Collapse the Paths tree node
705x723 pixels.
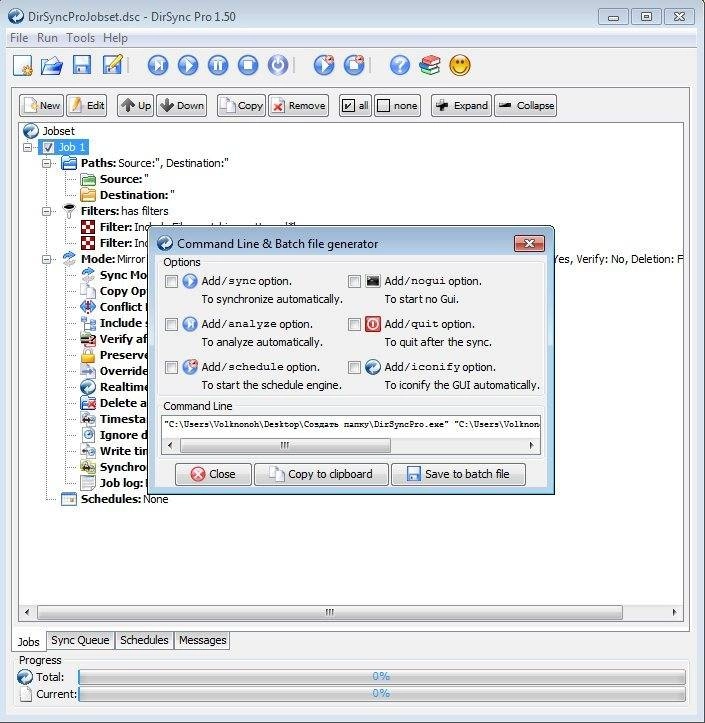[x=46, y=163]
